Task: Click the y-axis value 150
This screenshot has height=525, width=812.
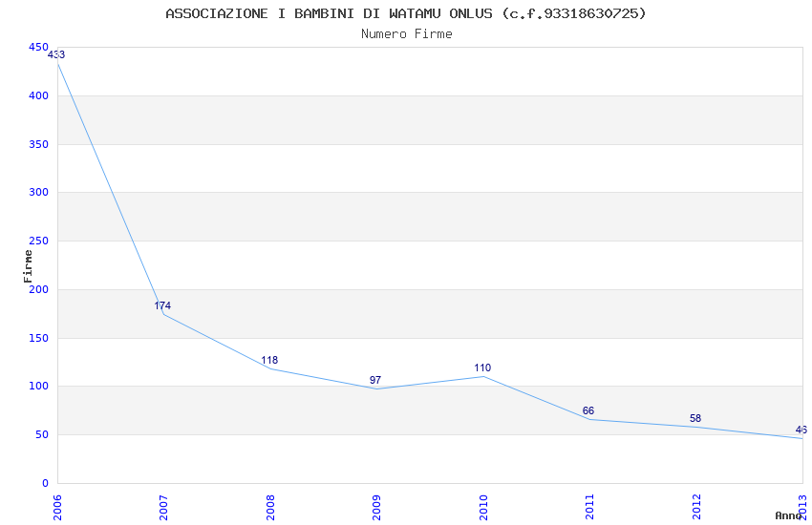Action: 38,338
